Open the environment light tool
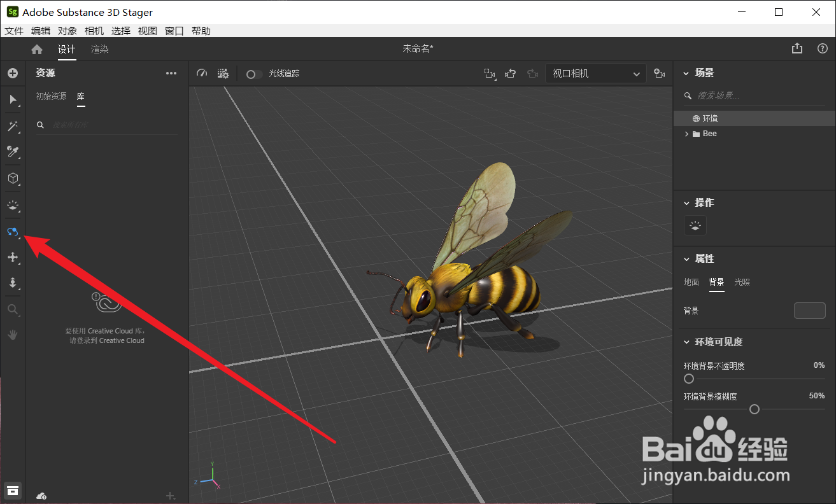 click(x=13, y=205)
